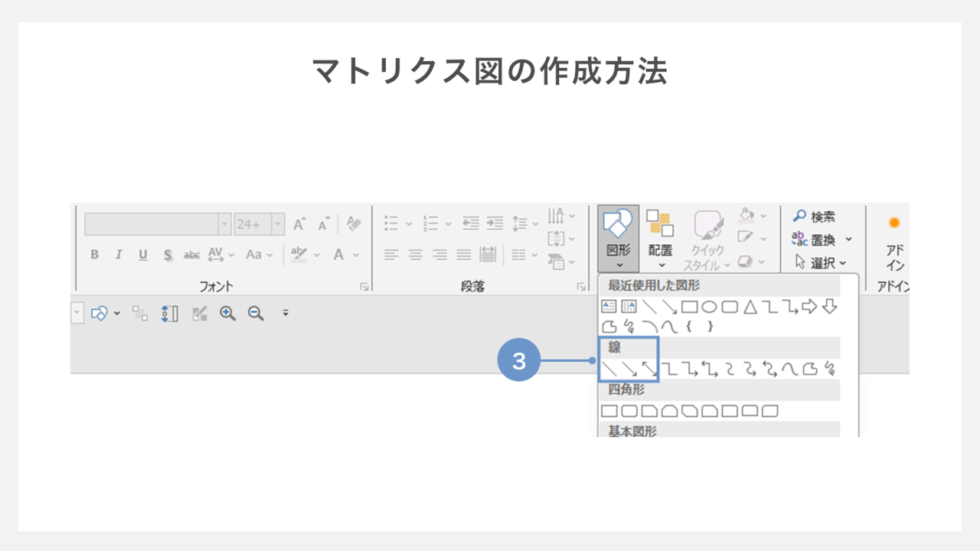
Task: Select oval shape in recently used
Action: (x=710, y=307)
